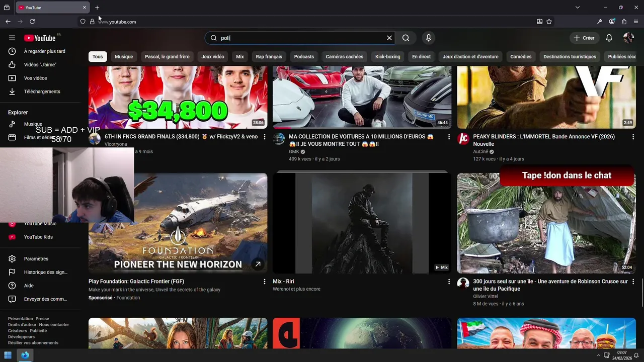Open the browser application menu
The height and width of the screenshot is (362, 644).
[x=636, y=22]
